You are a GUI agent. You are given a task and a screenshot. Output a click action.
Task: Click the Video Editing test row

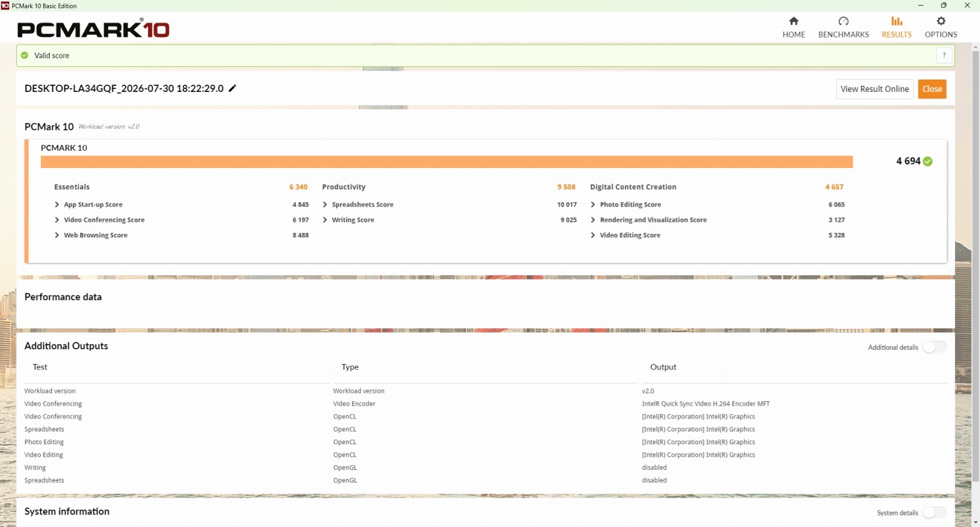pyautogui.click(x=43, y=455)
